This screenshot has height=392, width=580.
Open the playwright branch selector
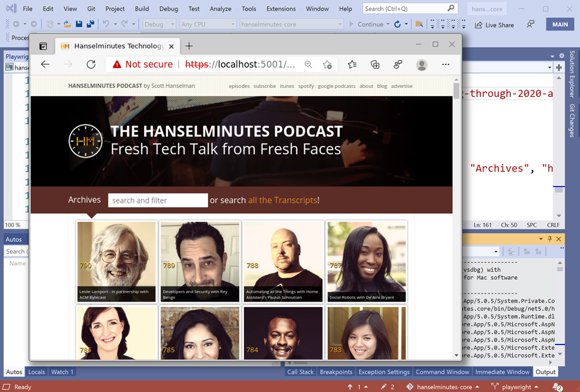[514, 387]
